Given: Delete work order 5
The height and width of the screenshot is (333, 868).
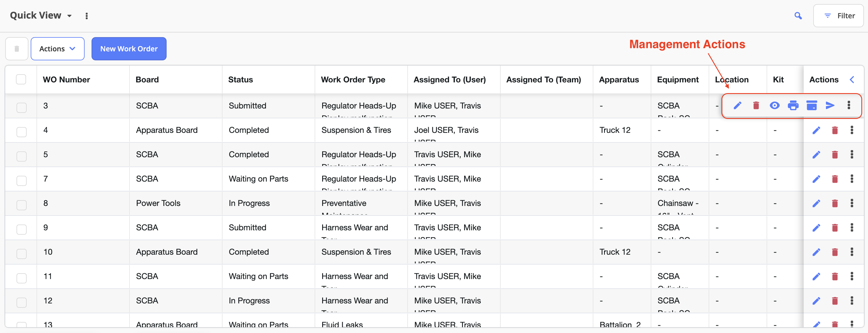Looking at the screenshot, I should point(835,155).
